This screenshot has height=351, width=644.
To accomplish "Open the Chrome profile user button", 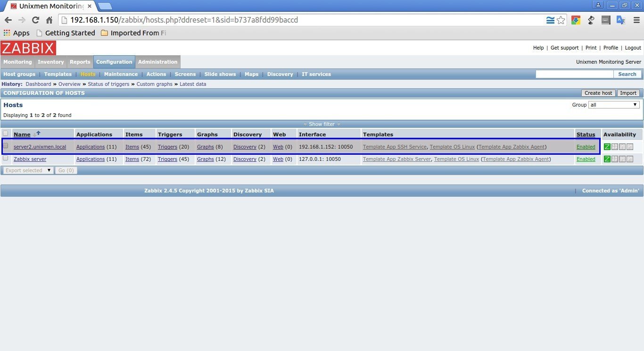I will pos(598,5).
